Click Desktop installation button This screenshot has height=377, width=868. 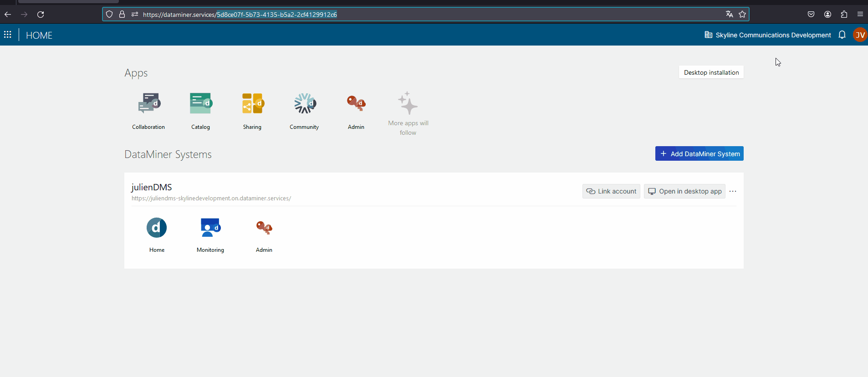click(711, 72)
